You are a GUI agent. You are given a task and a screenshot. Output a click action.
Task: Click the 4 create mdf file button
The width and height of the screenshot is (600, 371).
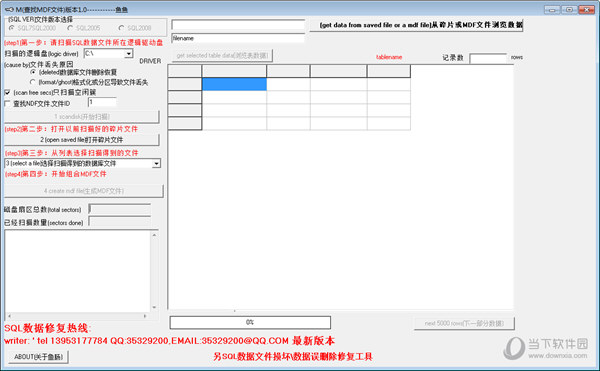point(83,191)
